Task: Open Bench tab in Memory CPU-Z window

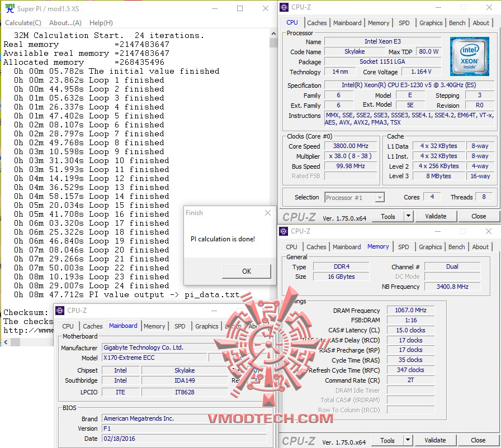Action: 456,247
